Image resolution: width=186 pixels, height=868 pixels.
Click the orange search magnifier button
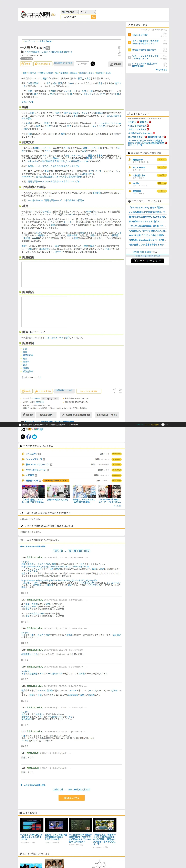[x=93, y=17]
